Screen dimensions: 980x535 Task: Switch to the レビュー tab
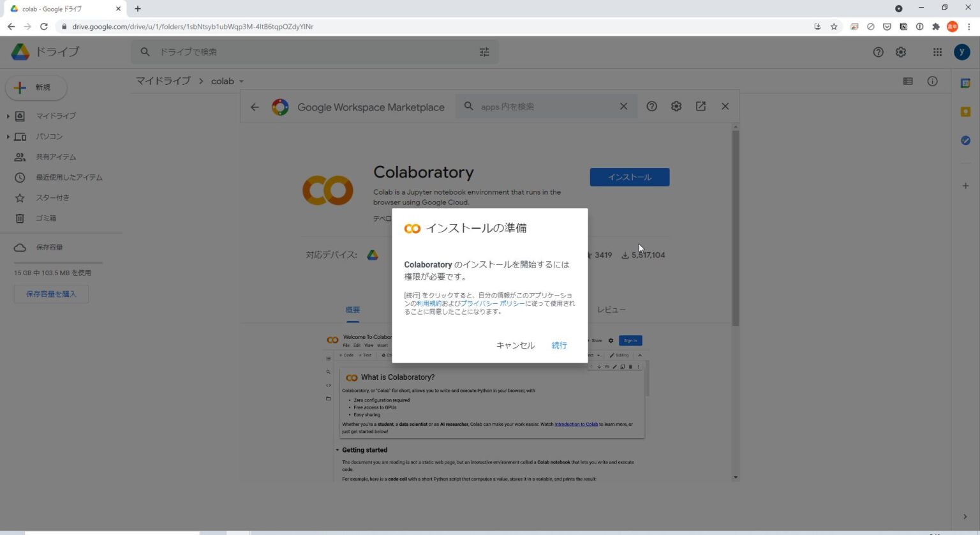[x=611, y=310]
